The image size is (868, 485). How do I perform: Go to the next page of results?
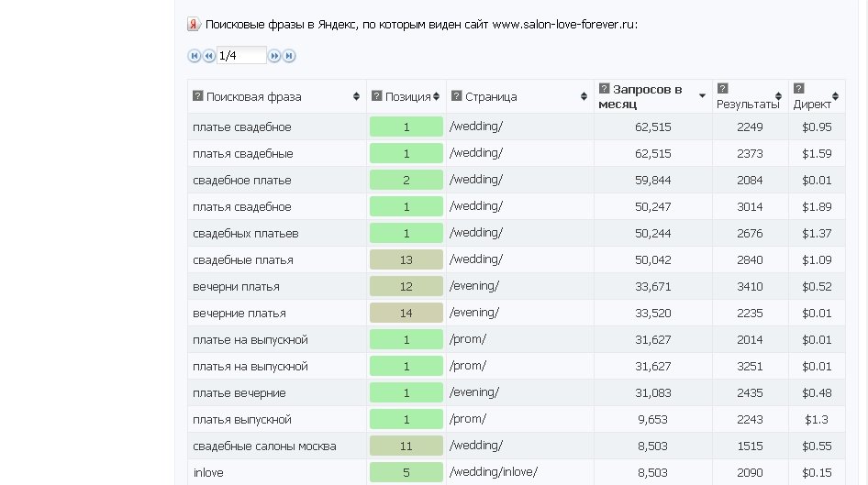274,56
